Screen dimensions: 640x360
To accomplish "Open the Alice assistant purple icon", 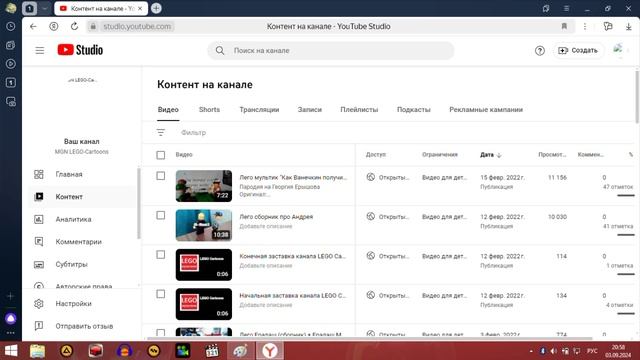I will coord(11,318).
